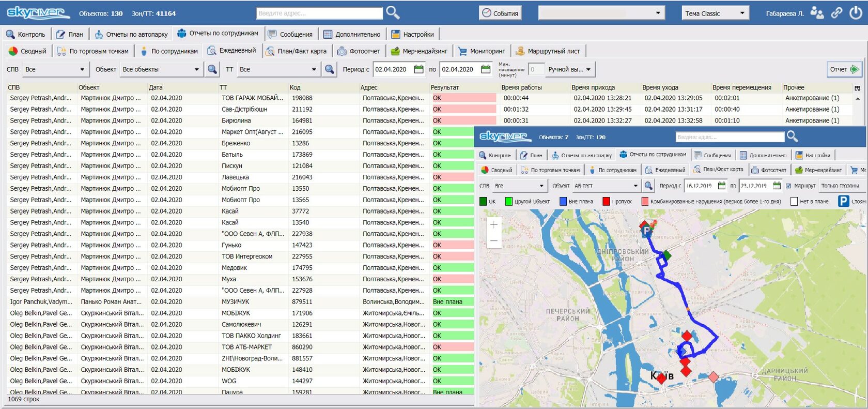Click the Отчет button
The width and height of the screenshot is (868, 409).
pos(844,69)
